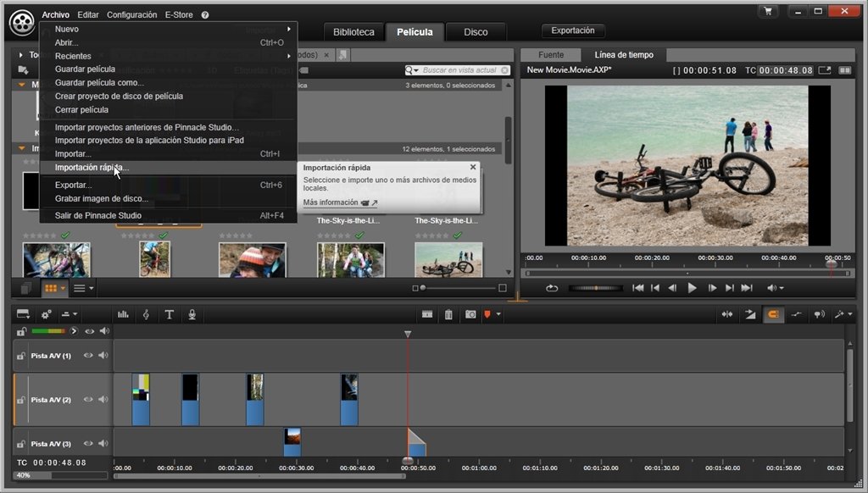Choose Salir de Pinnacle Studio
Image resolution: width=868 pixels, height=493 pixels.
point(169,215)
